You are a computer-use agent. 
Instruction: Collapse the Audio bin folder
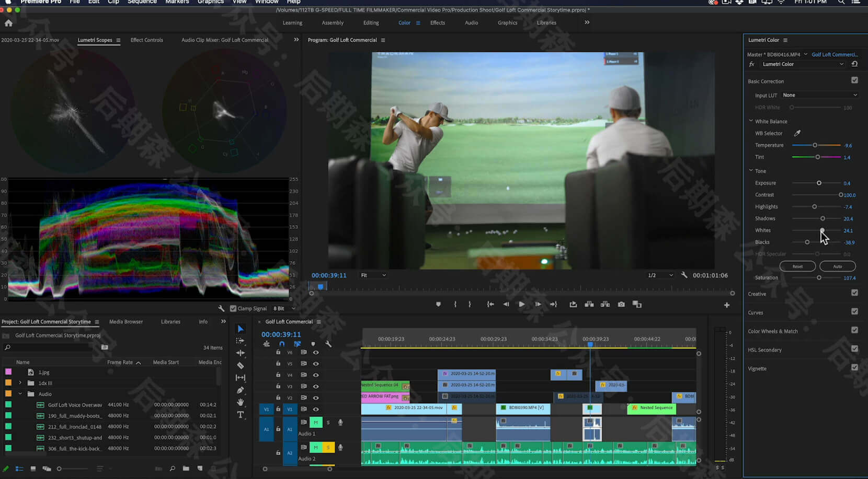tap(20, 394)
